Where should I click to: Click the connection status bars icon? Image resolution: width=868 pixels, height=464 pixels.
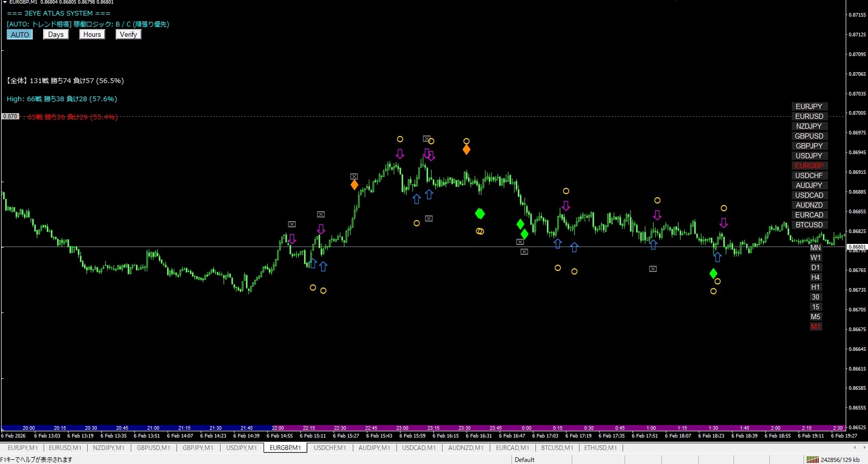click(x=811, y=459)
